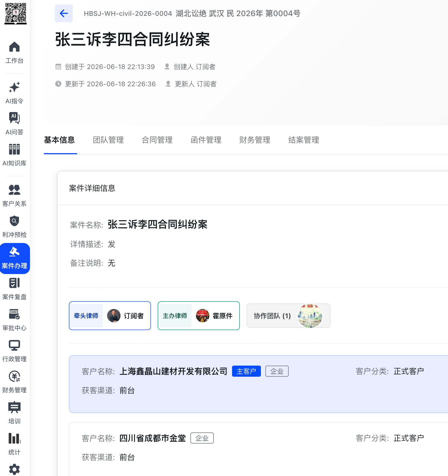Image resolution: width=448 pixels, height=476 pixels.
Task: Click created time 2026-06-18 22:13:39
Action: pos(121,67)
